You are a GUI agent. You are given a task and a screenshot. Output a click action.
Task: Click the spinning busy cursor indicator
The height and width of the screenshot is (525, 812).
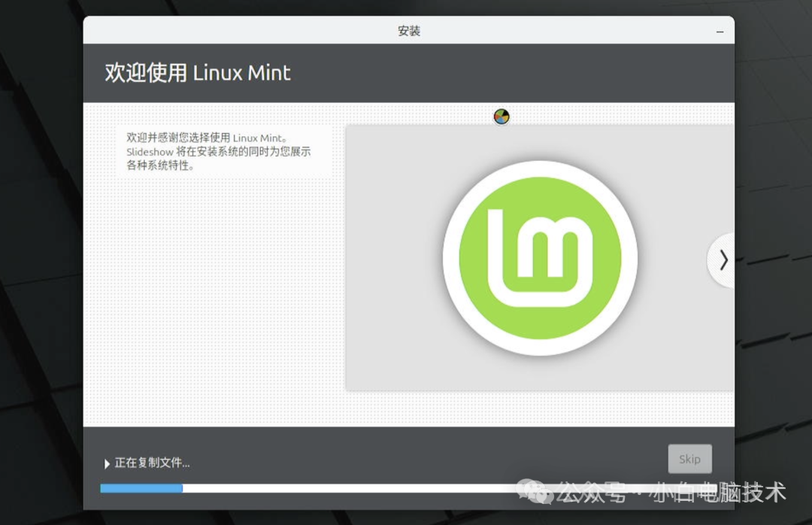pyautogui.click(x=501, y=117)
